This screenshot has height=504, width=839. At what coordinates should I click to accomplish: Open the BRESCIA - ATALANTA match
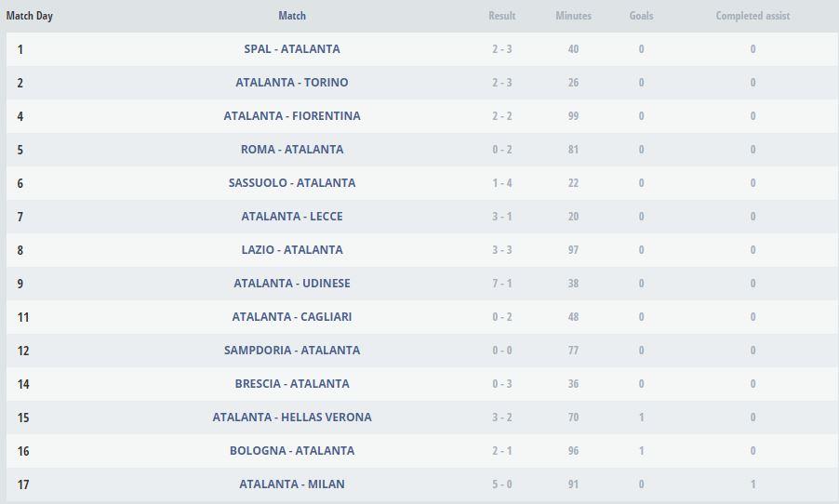click(292, 384)
